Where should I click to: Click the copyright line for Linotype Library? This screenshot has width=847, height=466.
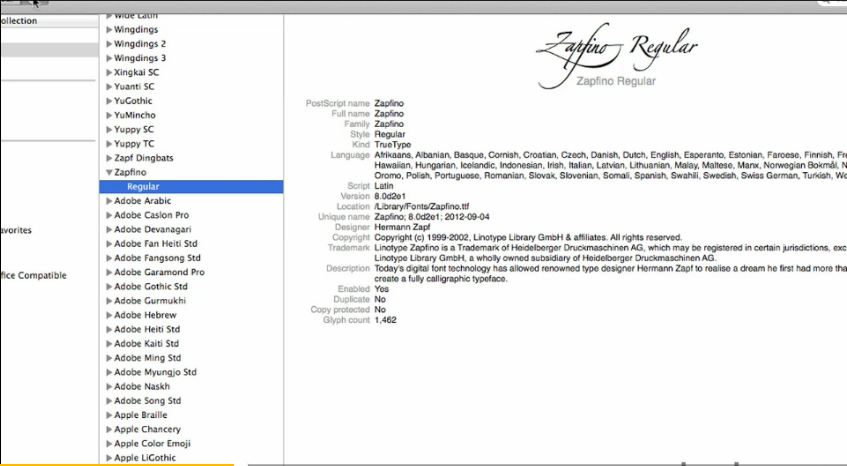528,238
